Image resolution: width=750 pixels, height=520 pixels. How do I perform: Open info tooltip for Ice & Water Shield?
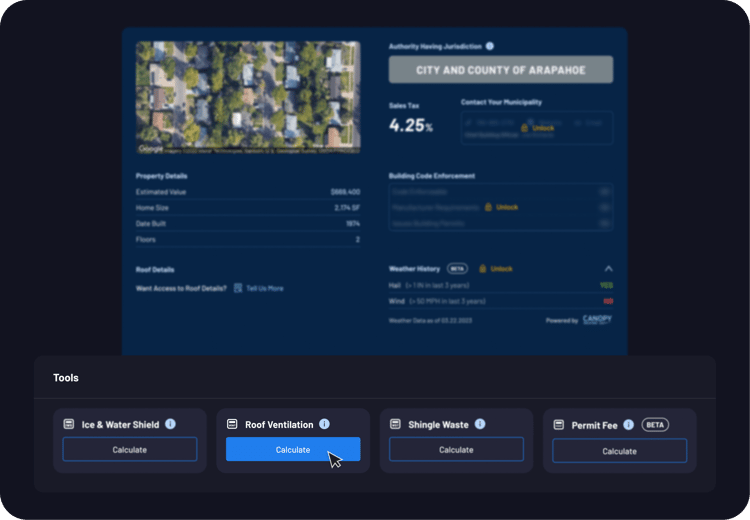point(170,424)
